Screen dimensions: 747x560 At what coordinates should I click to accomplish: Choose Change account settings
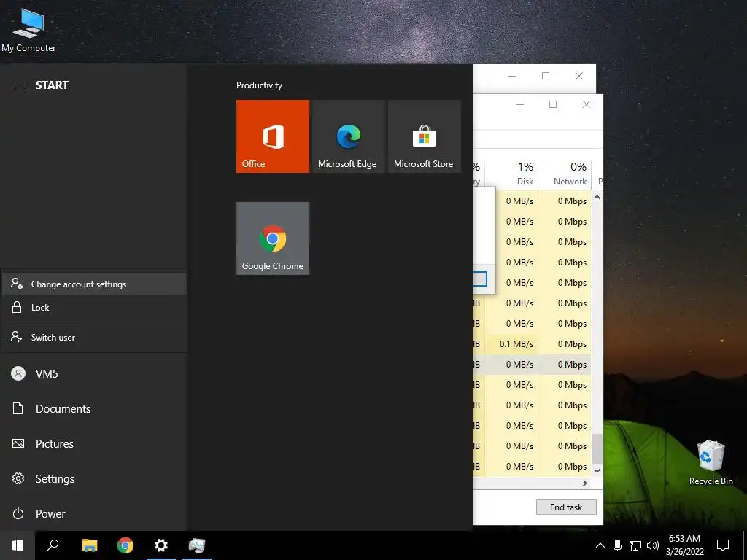click(x=94, y=284)
